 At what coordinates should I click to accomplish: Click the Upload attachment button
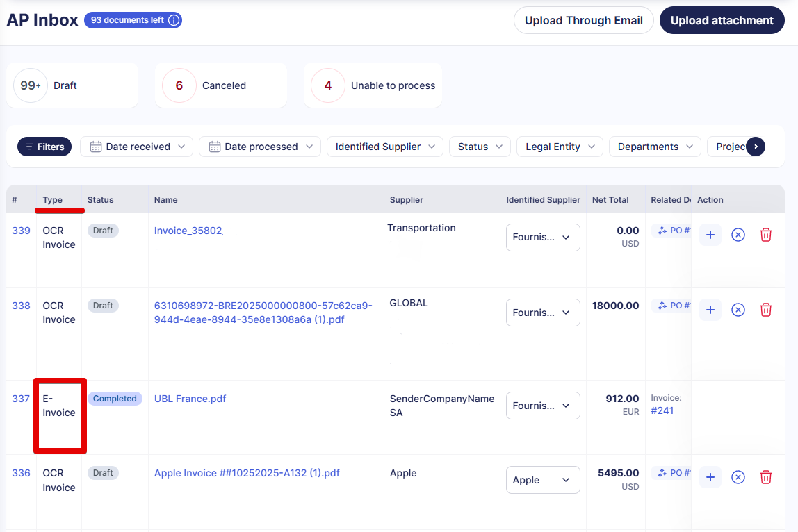point(722,20)
